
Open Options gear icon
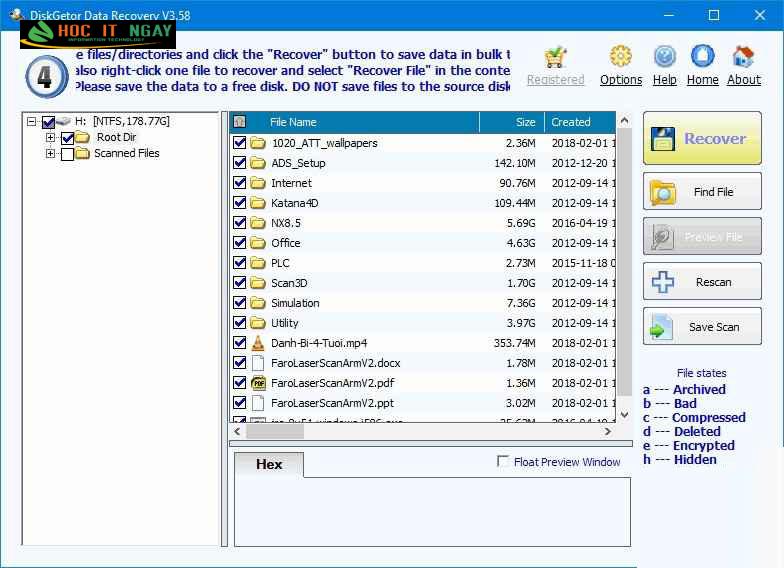click(620, 56)
